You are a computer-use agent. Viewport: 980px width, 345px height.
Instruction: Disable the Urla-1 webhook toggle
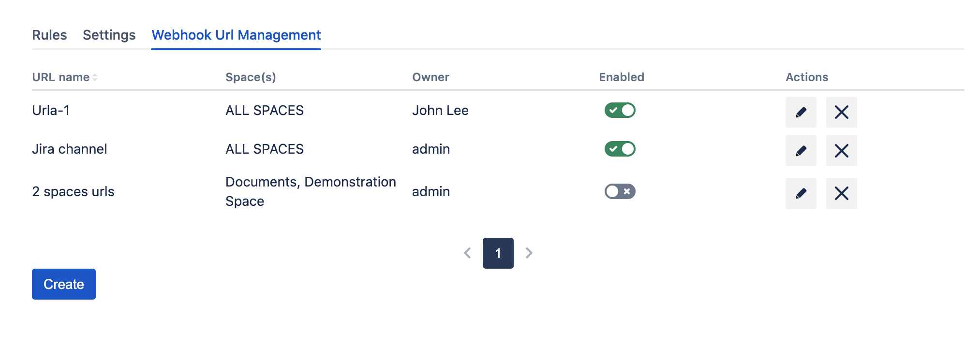620,110
